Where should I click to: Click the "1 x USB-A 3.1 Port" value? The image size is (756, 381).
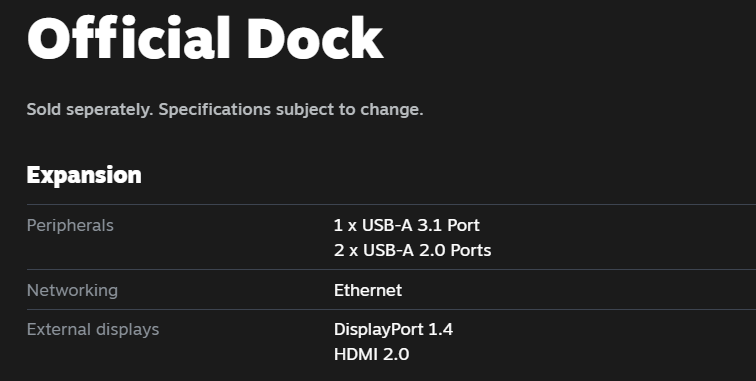click(406, 225)
